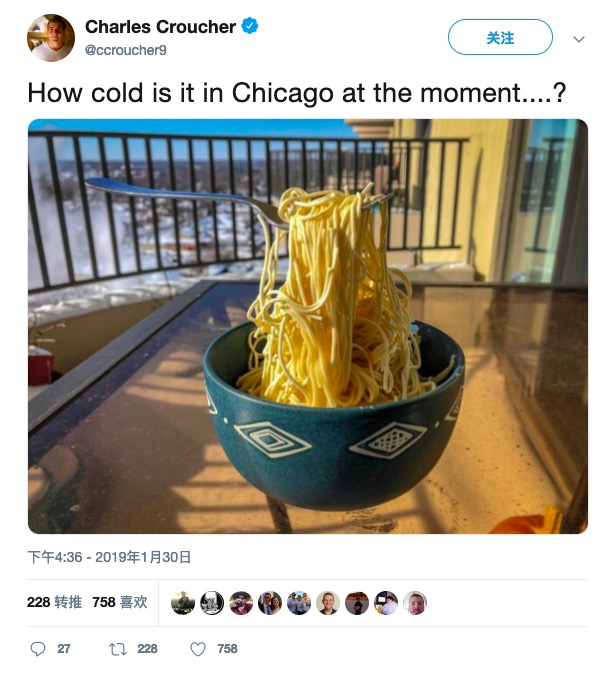Open the second liker's black-white avatar
The width and height of the screenshot is (611, 675).
click(212, 603)
